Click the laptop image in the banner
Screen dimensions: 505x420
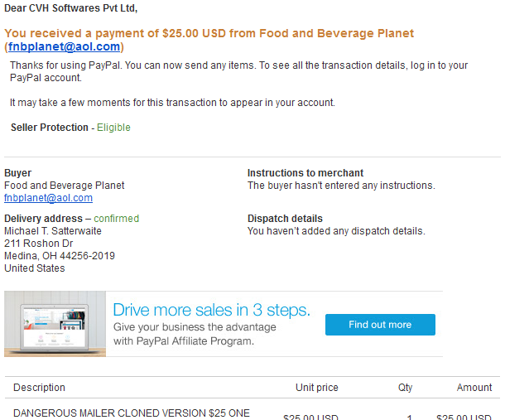(55, 324)
